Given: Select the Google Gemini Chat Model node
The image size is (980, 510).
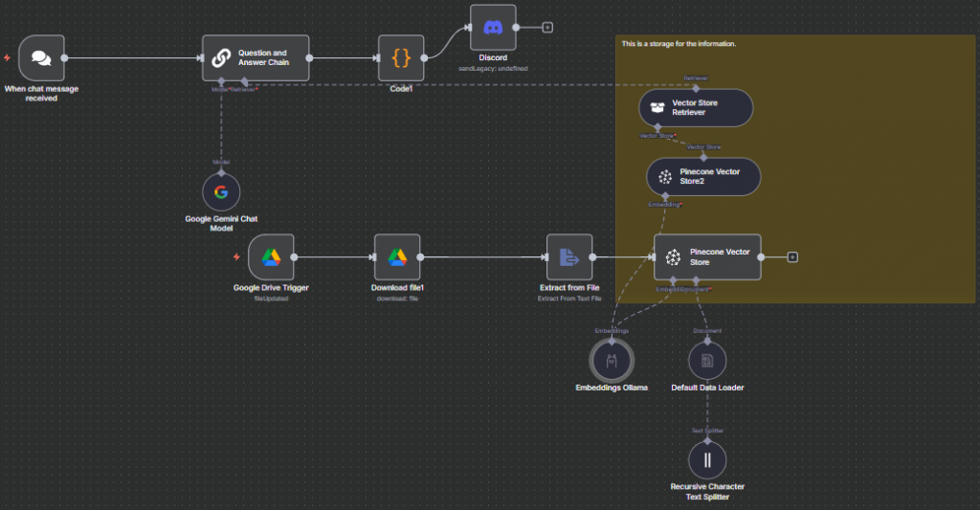Looking at the screenshot, I should point(221,192).
